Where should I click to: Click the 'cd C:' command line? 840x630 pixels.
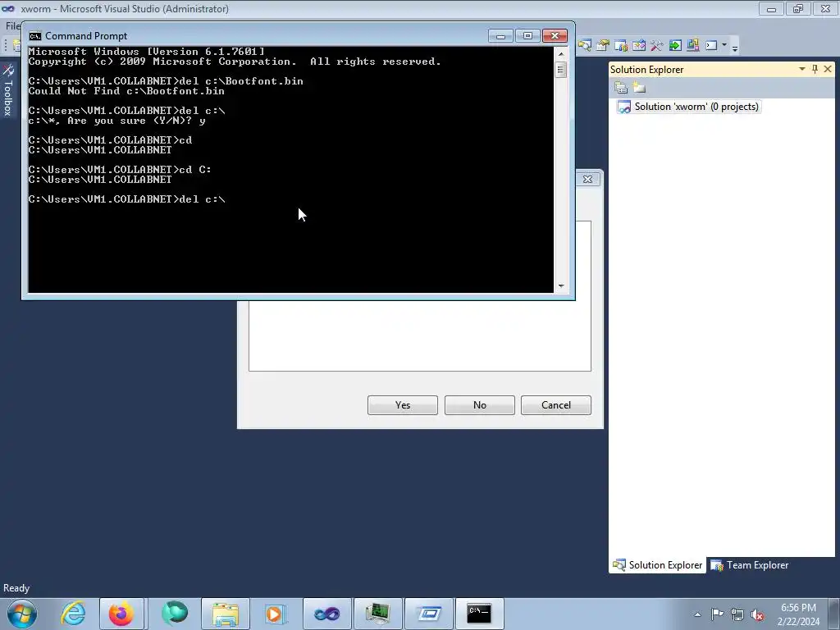click(120, 169)
